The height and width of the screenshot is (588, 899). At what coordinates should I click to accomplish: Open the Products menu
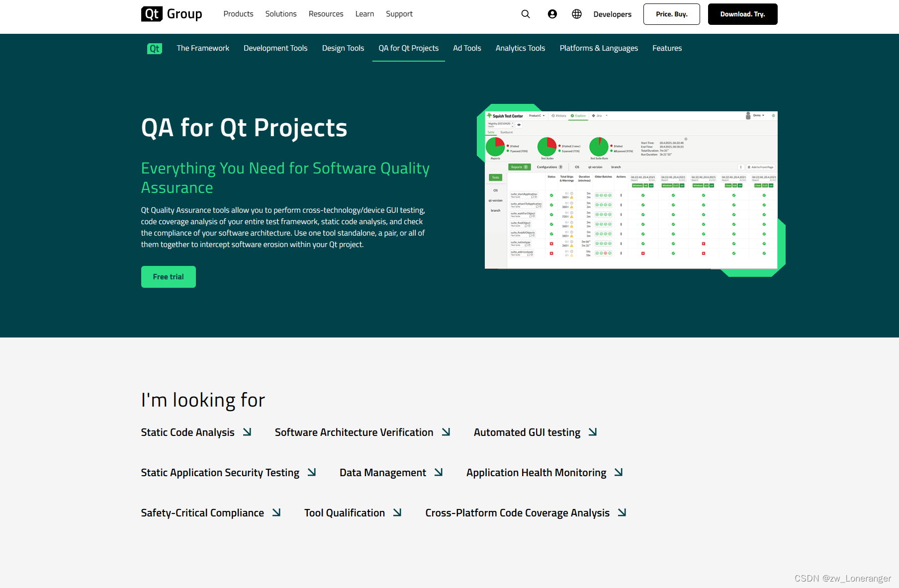click(x=238, y=14)
